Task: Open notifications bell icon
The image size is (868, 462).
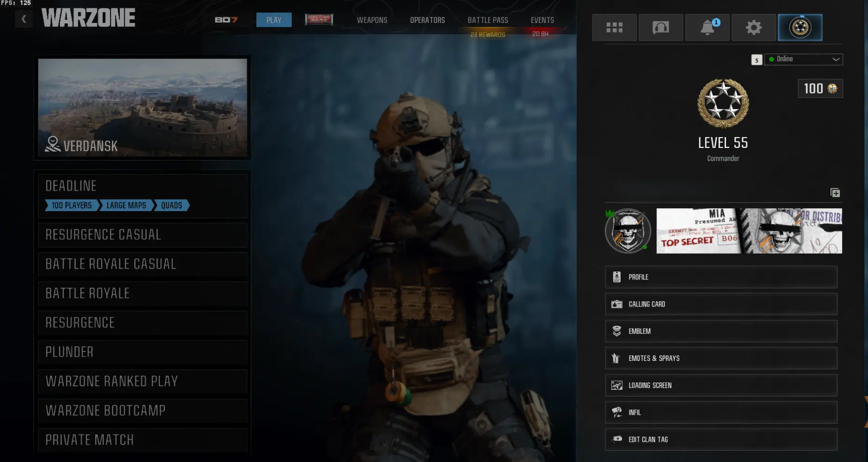Action: pos(707,28)
